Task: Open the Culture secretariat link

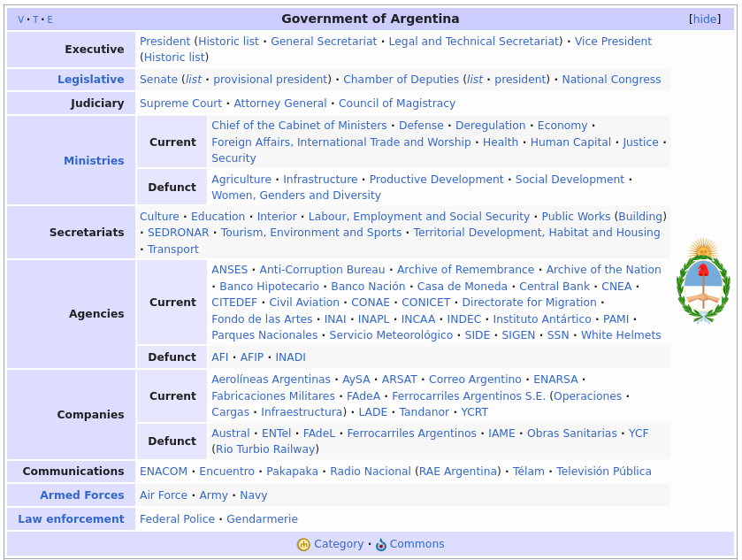Action: [x=159, y=217]
